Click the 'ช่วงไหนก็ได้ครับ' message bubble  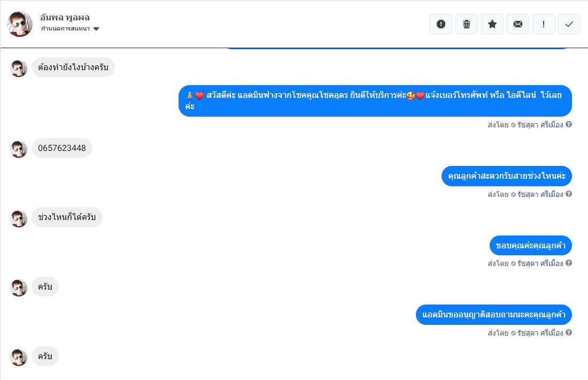67,217
